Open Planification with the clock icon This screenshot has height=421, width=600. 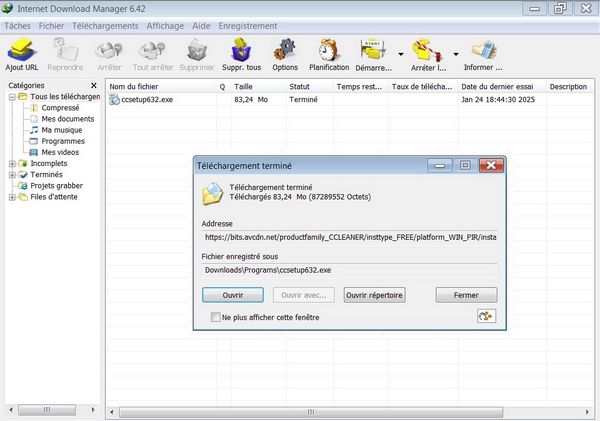(x=329, y=50)
